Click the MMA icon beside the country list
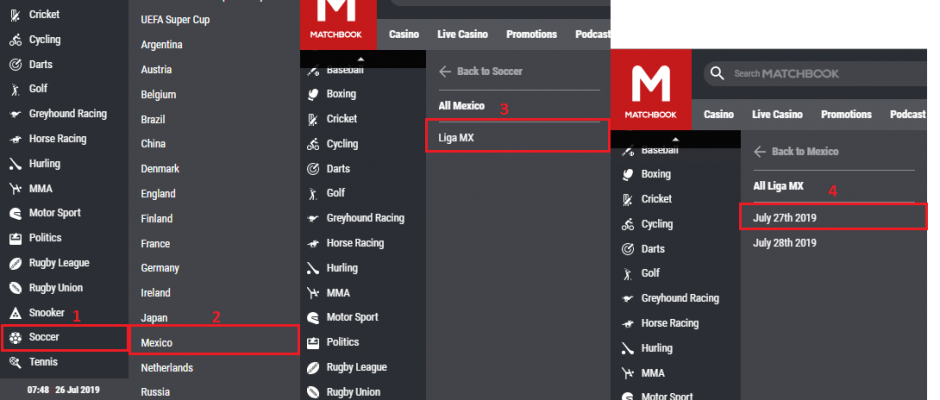Image resolution: width=940 pixels, height=400 pixels. coord(16,189)
